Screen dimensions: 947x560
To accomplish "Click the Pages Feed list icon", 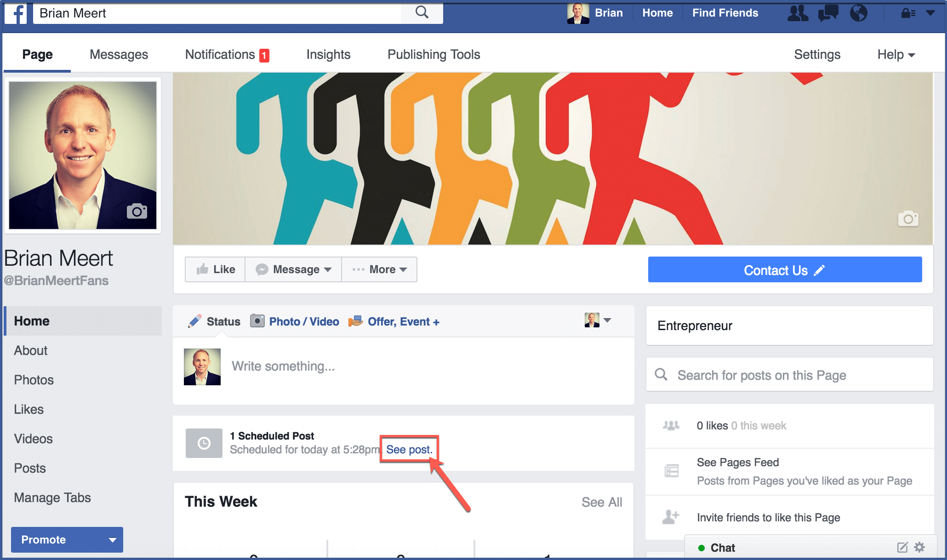I will click(672, 471).
